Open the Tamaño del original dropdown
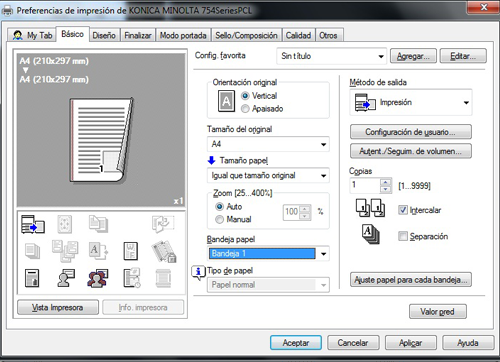This screenshot has width=500, height=362. tap(268, 144)
